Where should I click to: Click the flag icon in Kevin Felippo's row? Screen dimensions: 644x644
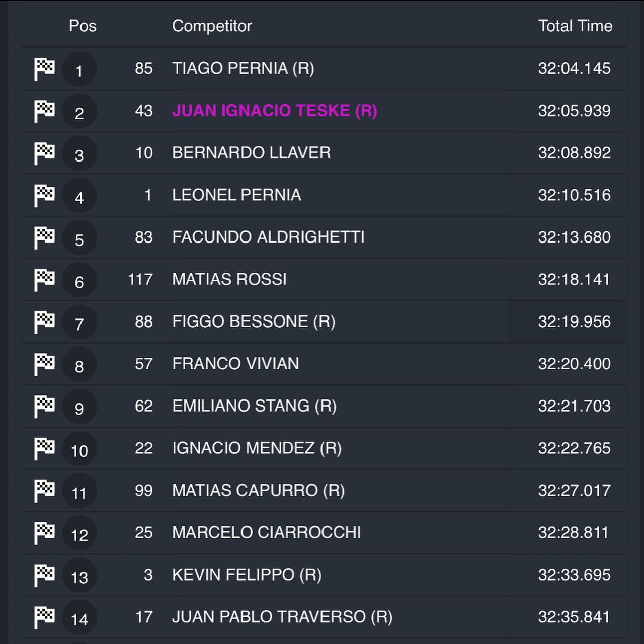[44, 576]
